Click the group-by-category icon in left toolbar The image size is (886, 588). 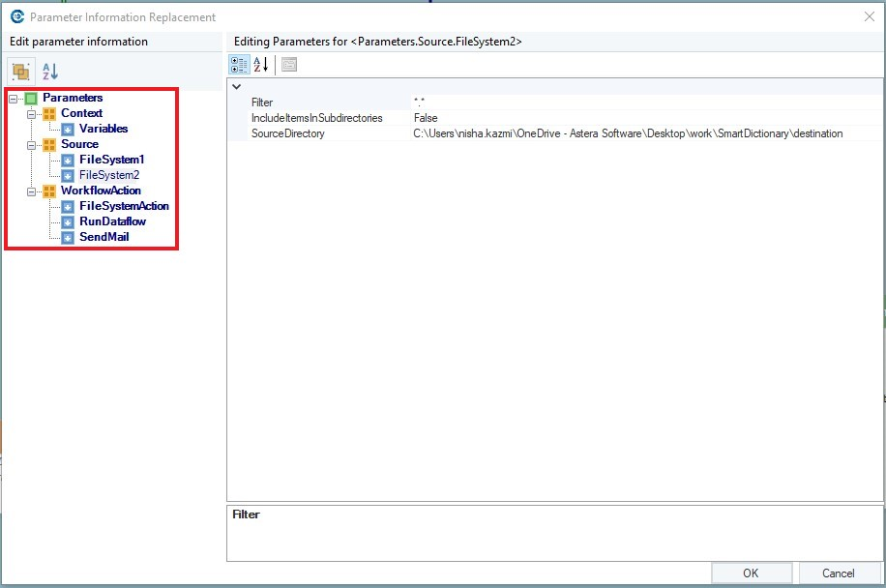coord(20,72)
